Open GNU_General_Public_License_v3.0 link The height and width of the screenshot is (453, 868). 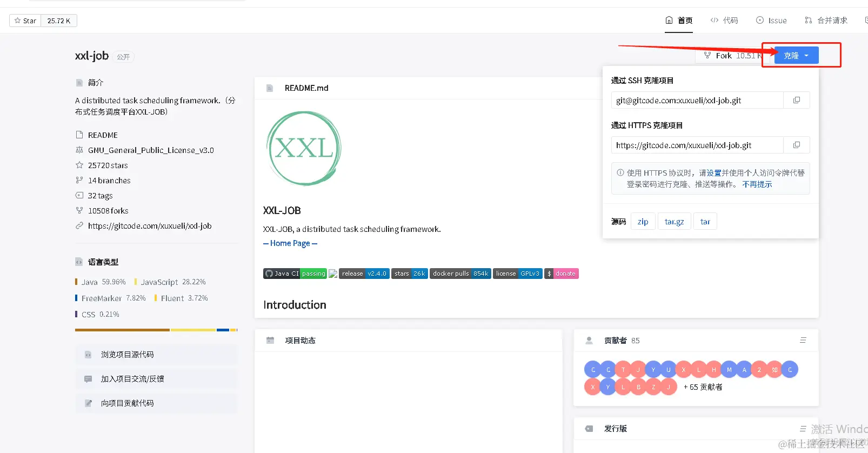pos(151,150)
